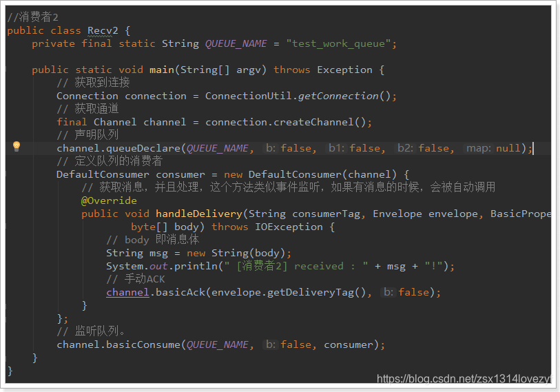Click consumer argument in basicConsume
560x392 pixels.
point(348,345)
